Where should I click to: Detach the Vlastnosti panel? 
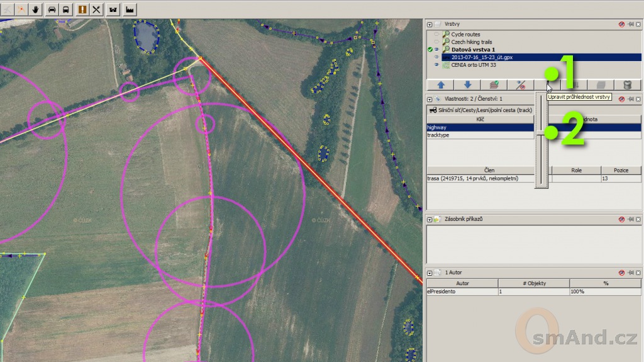point(631,99)
